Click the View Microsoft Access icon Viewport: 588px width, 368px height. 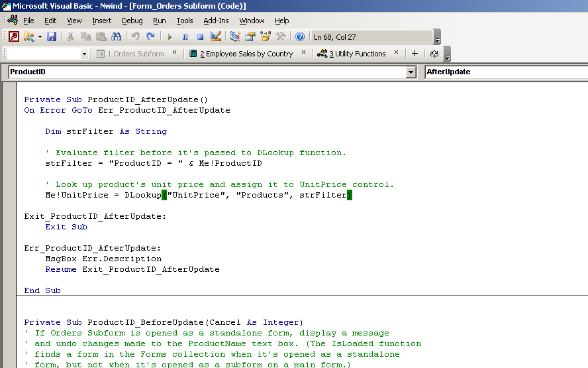(13, 36)
